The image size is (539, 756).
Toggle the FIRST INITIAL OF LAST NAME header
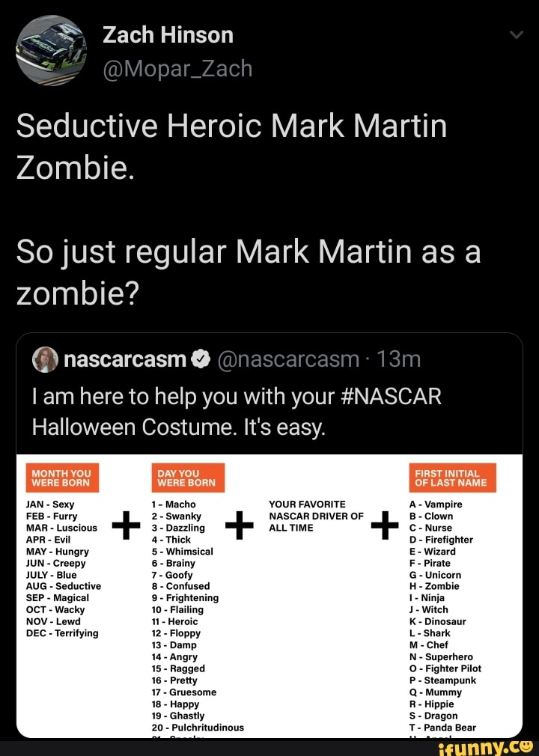454,478
